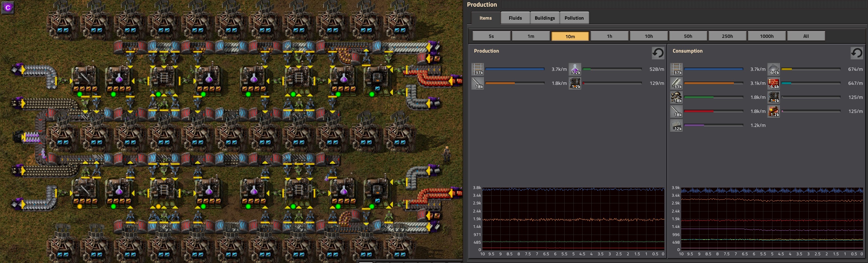Click the electric furnace icon in Production
Screen dimensions: 868x263
(575, 83)
